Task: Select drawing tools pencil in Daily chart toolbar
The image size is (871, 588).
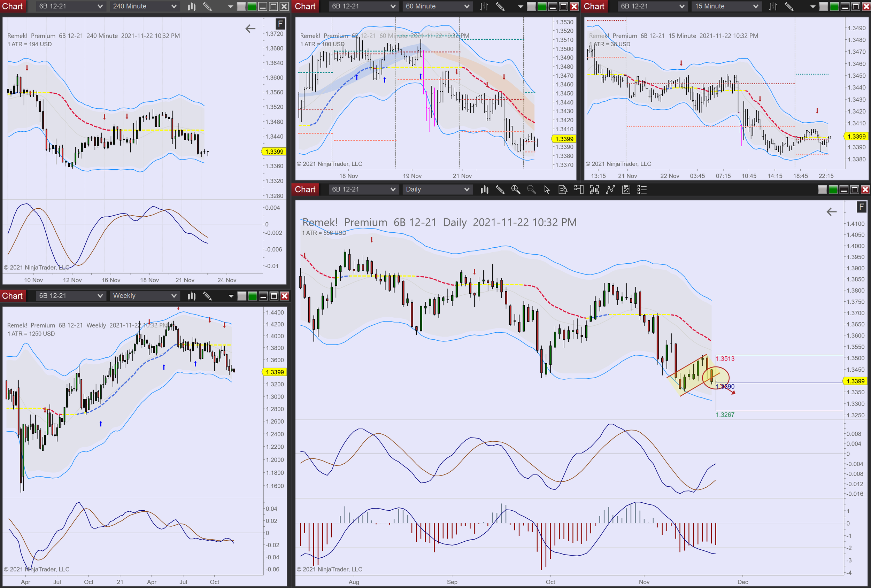Action: (x=500, y=189)
